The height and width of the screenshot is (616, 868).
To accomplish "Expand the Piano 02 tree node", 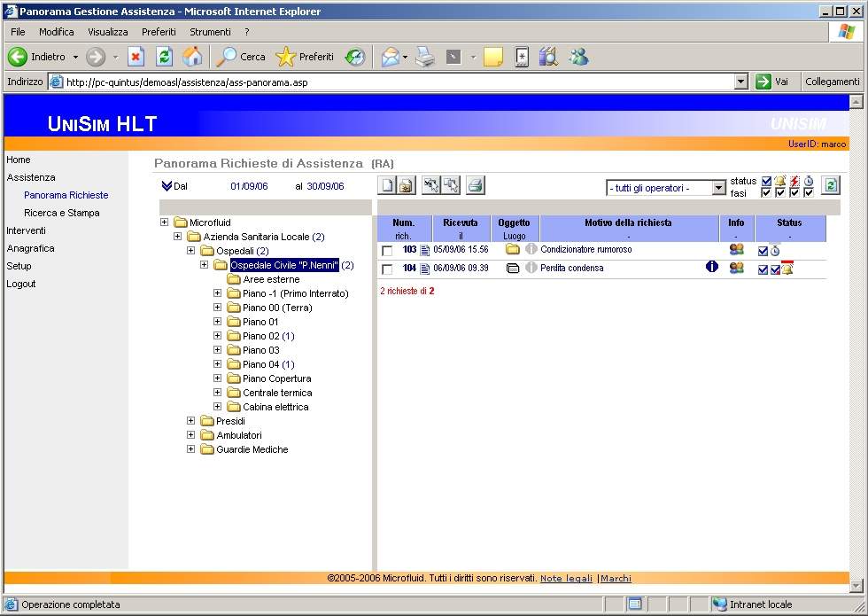I will [218, 336].
